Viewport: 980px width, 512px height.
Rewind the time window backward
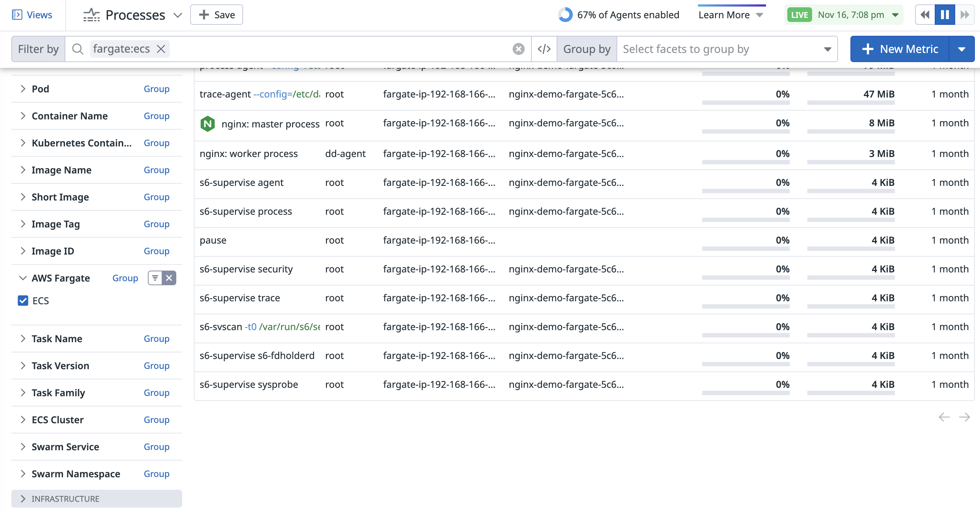(925, 15)
